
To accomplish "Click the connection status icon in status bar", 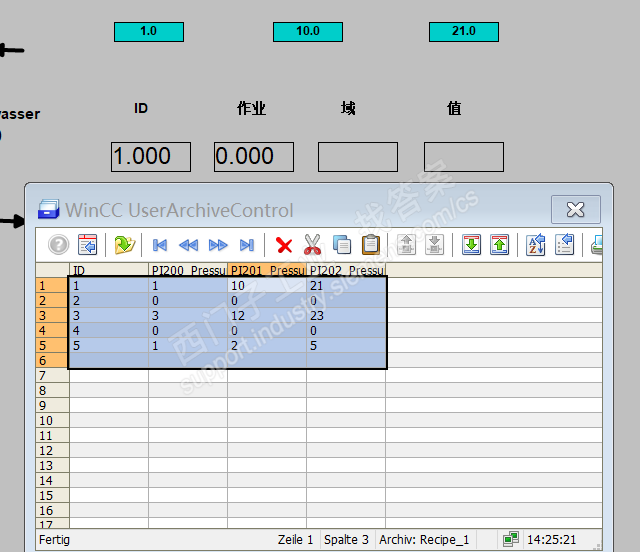I will coord(511,539).
